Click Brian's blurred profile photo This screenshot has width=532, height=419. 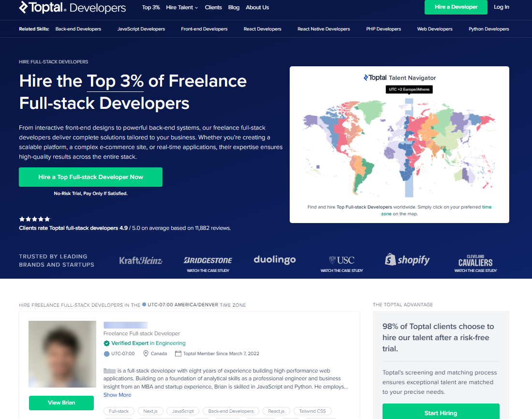point(62,354)
